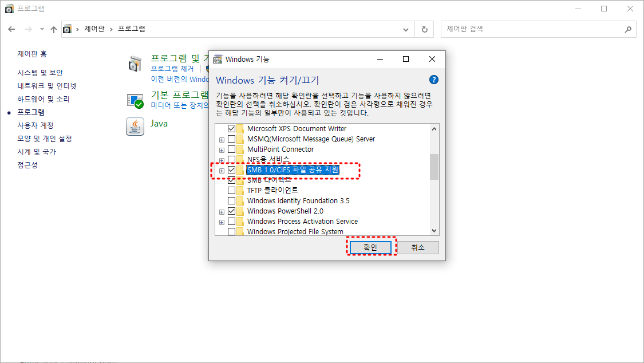Uncheck Microsoft XPS Document Writer
This screenshot has width=644, height=363.
click(x=231, y=128)
